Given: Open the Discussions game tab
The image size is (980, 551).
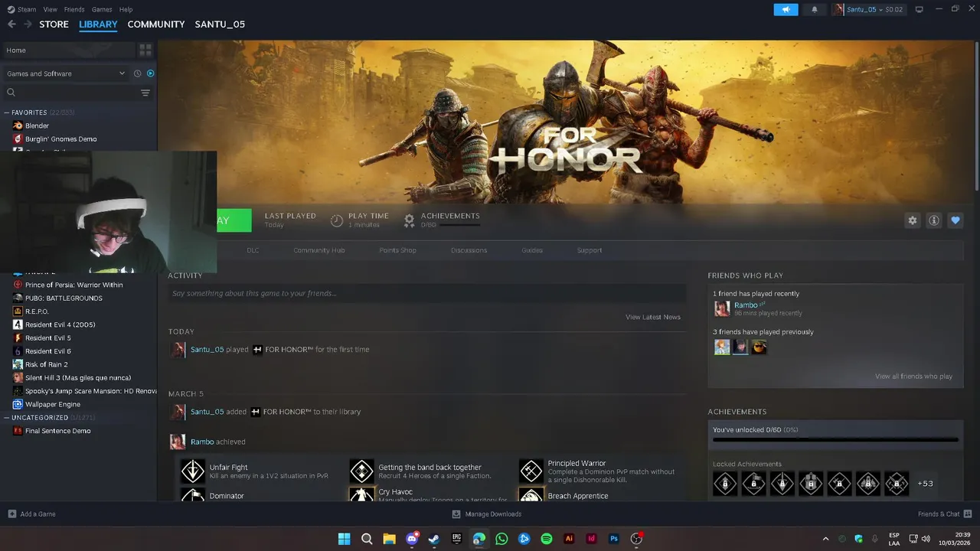Looking at the screenshot, I should tap(469, 250).
